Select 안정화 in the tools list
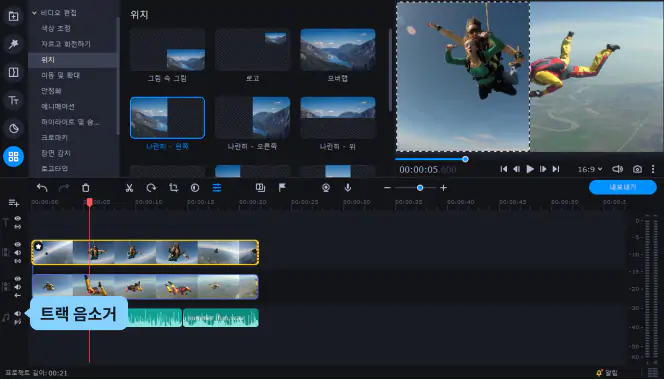The image size is (664, 380). tap(51, 91)
